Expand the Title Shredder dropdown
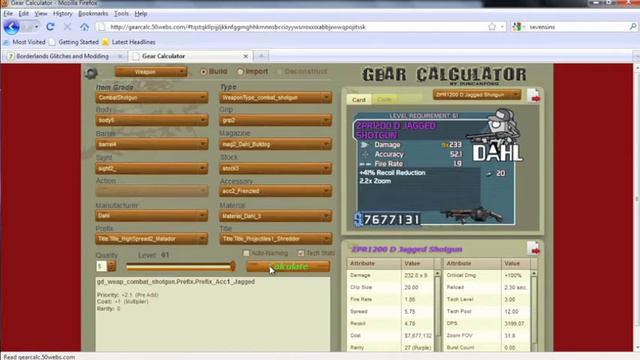640x360 pixels. [276, 239]
